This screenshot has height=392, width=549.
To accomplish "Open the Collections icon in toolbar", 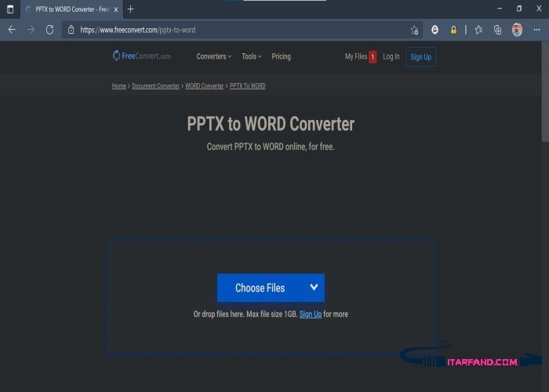I will [x=497, y=30].
